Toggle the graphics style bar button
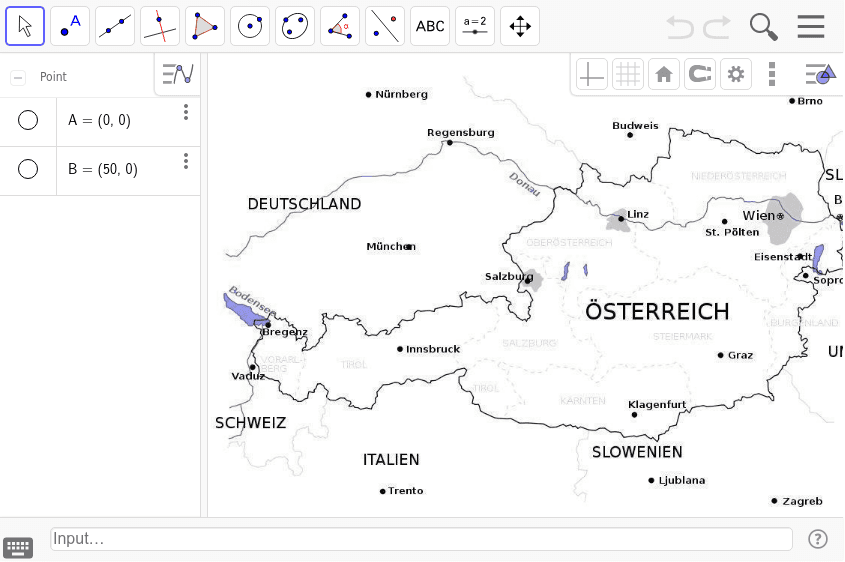This screenshot has height=562, width=845. 820,74
